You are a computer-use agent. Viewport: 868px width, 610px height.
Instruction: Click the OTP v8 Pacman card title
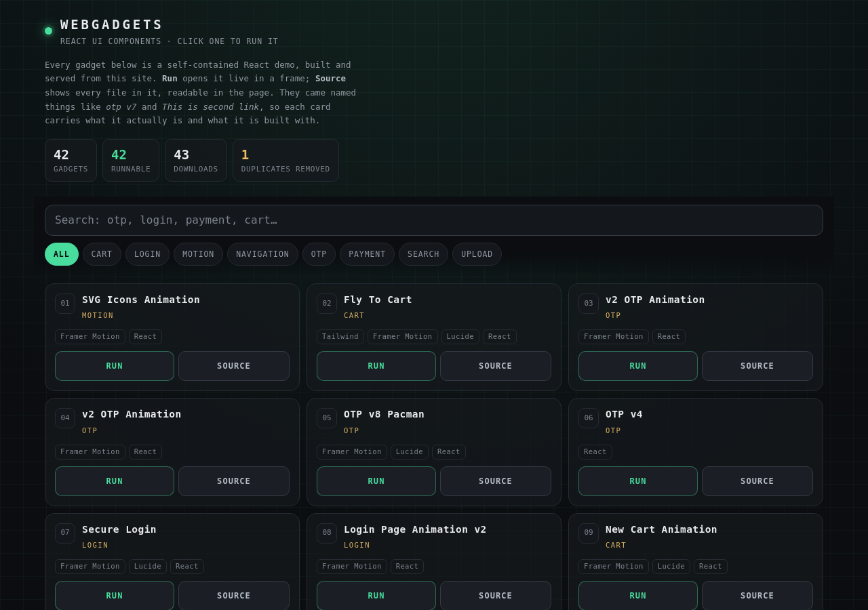pos(384,414)
